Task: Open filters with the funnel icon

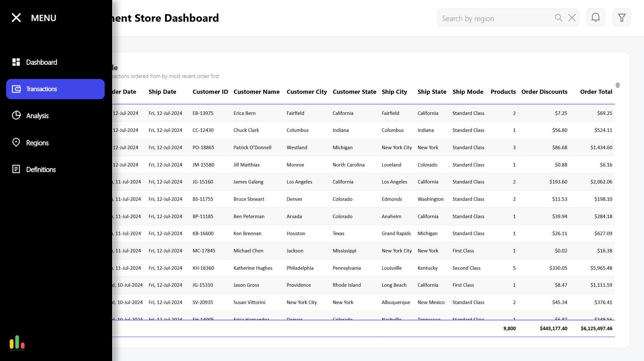Action: (x=622, y=17)
